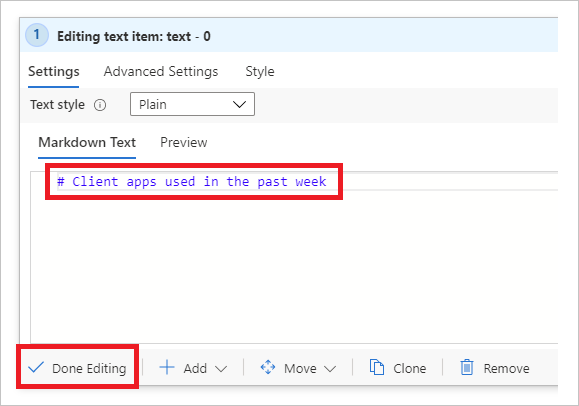Viewport: 579px width, 406px height.
Task: Click the step number 1 circle badge
Action: (x=37, y=35)
